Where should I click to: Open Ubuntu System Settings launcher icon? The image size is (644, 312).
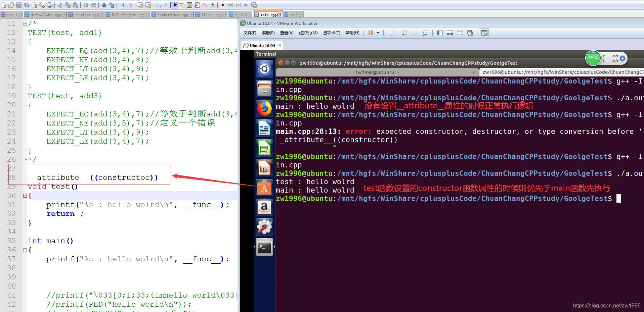(x=264, y=227)
